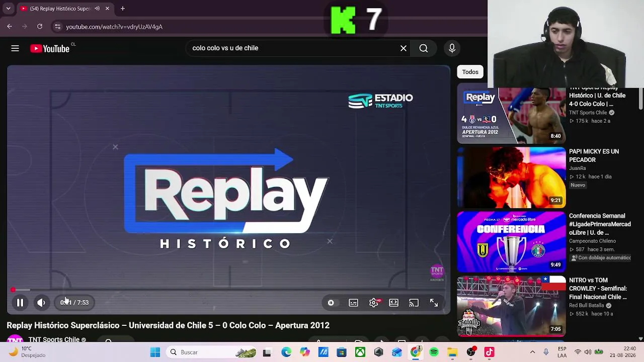
Task: Open the tab search dropdown arrow
Action: 10,9
